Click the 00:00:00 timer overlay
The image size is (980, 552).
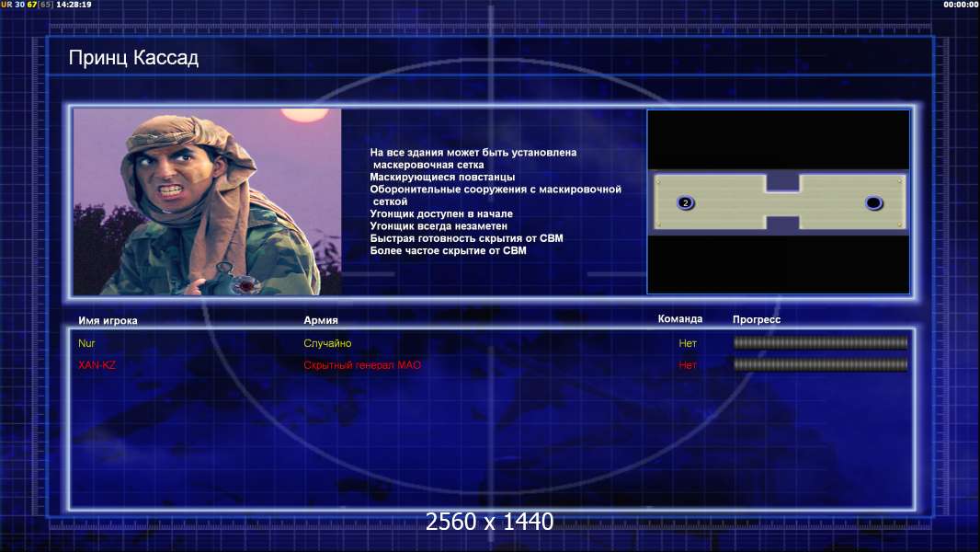point(962,5)
